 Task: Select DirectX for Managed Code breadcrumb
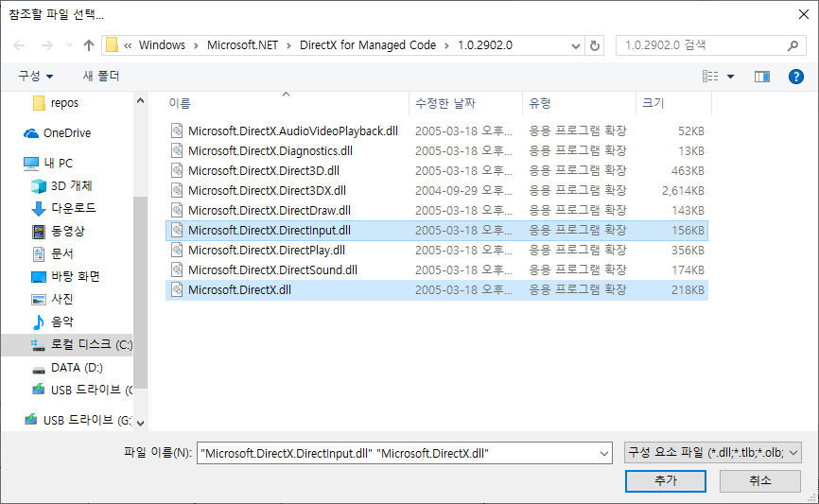368,45
